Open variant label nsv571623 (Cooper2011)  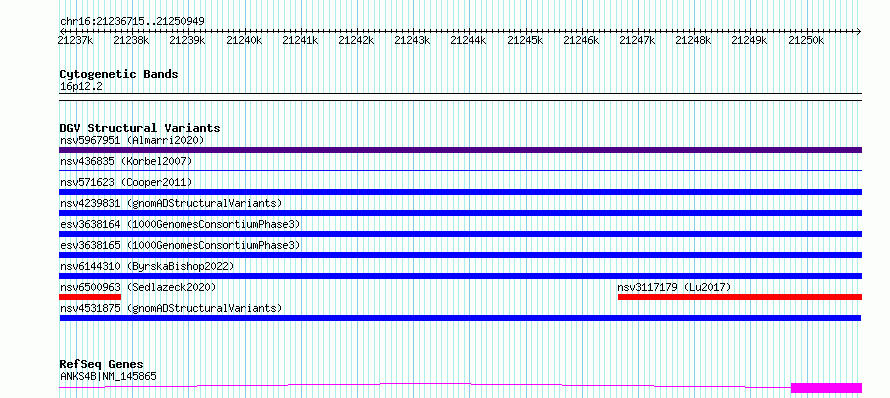click(126, 183)
